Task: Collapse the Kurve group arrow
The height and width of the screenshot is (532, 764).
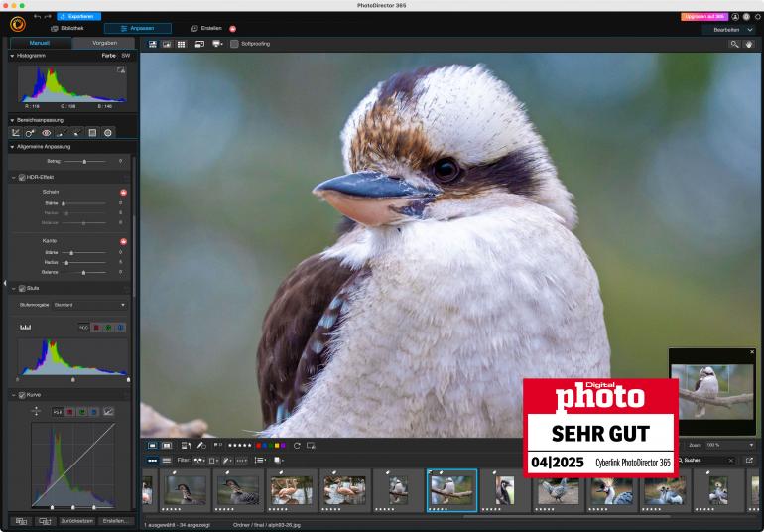Action: 14,395
